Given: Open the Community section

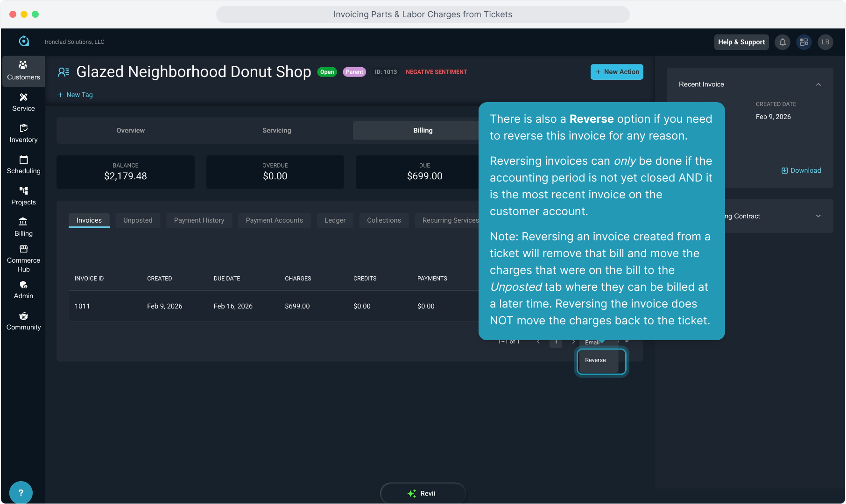Looking at the screenshot, I should [23, 321].
